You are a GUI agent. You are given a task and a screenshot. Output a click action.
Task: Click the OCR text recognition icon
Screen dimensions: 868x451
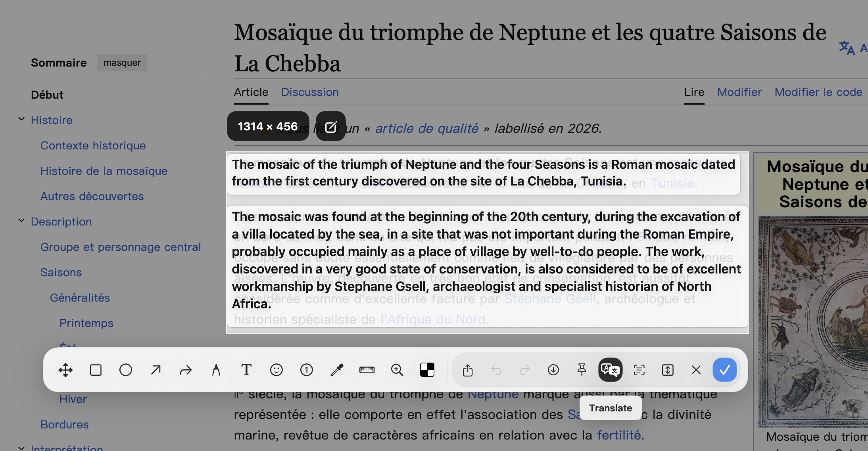tap(639, 370)
